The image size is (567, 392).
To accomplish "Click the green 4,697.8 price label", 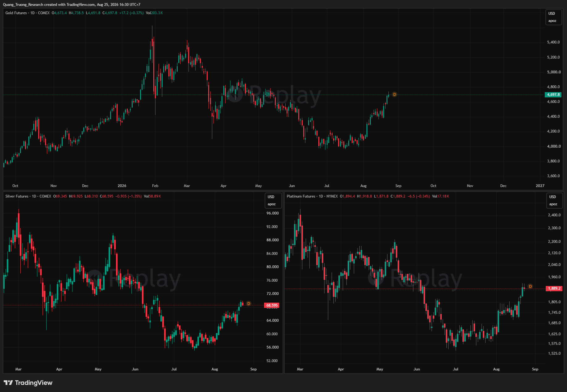I will tap(553, 95).
